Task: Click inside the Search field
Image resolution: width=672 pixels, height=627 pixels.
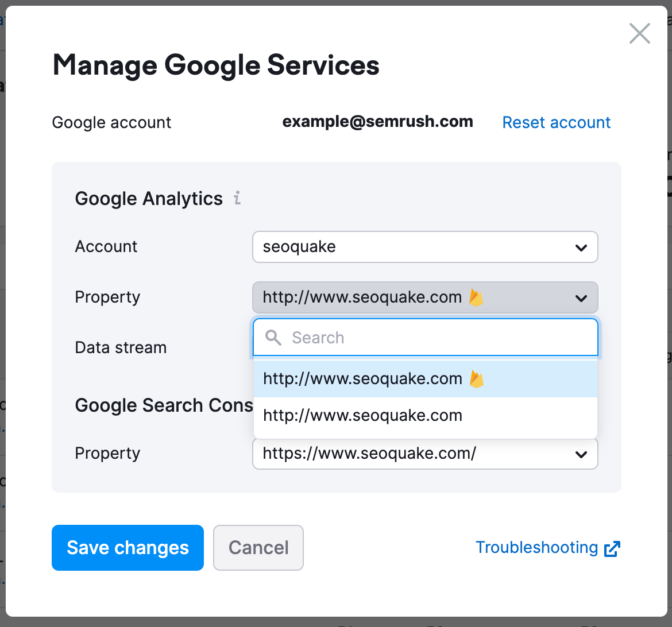Action: [x=402, y=338]
